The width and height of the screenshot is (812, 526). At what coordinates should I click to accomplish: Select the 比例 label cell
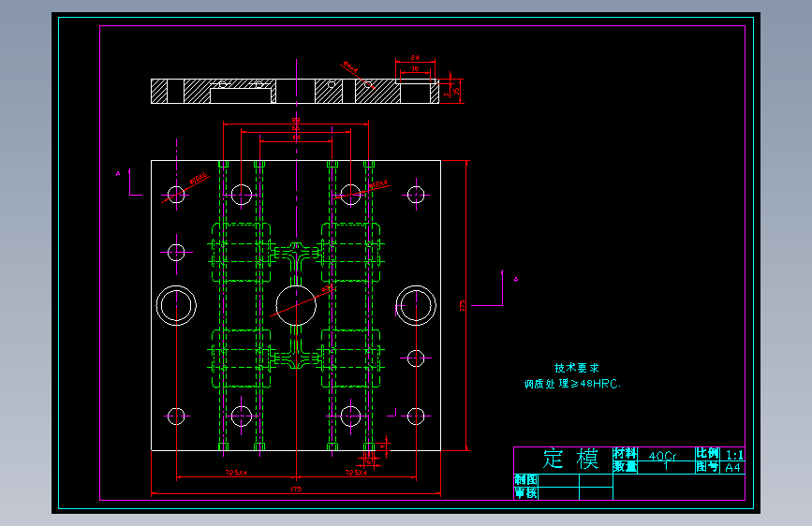(707, 454)
